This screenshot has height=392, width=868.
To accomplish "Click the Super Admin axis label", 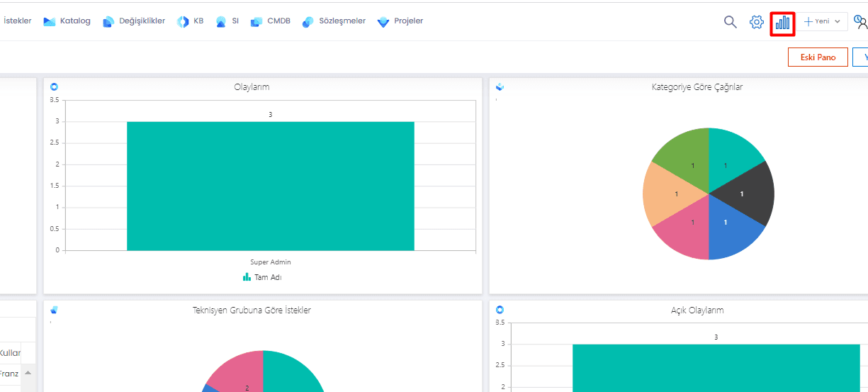I will coord(271,262).
